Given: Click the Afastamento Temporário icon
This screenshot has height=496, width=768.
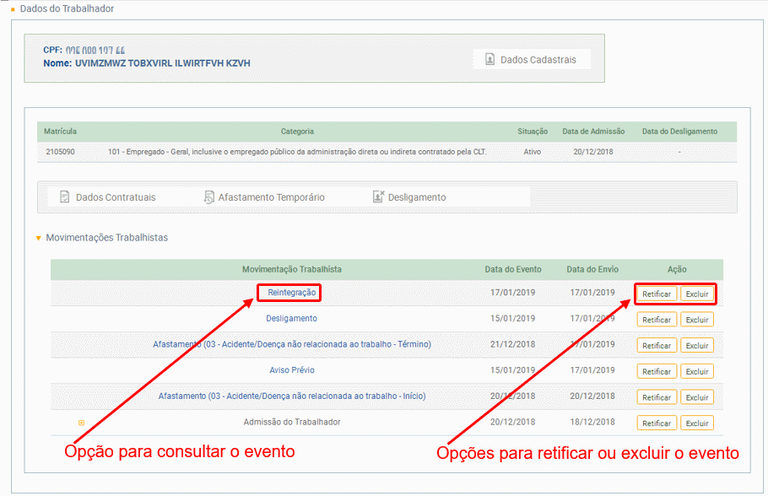Looking at the screenshot, I should click(209, 197).
